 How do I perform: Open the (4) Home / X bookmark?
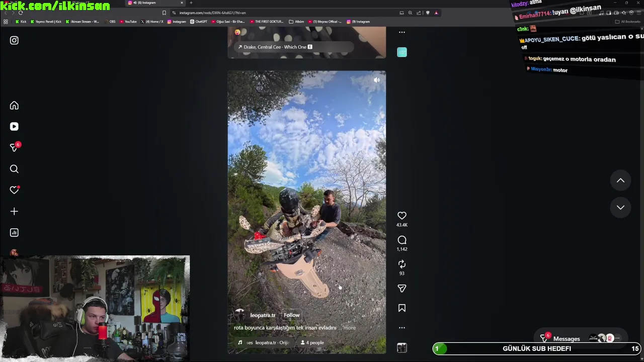click(152, 22)
